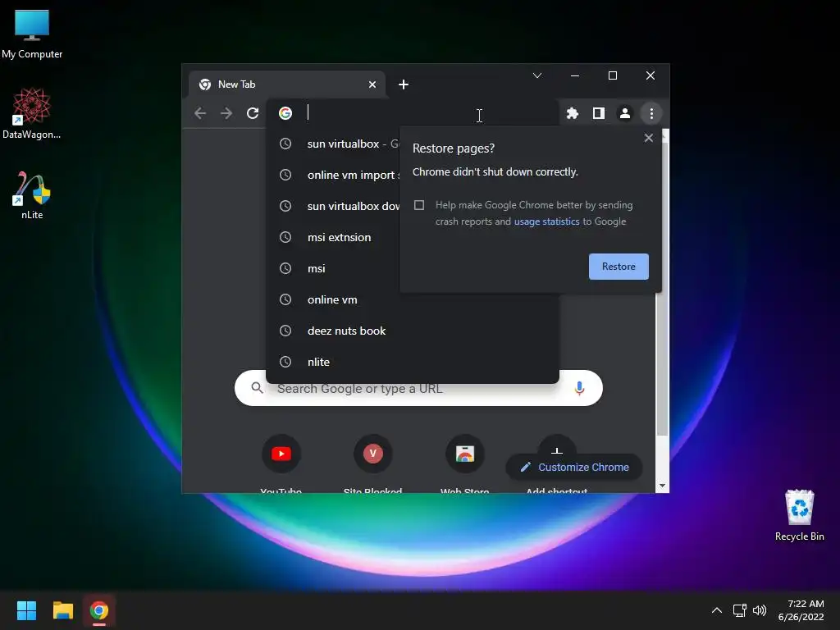Open the Windows Start button

[x=26, y=610]
